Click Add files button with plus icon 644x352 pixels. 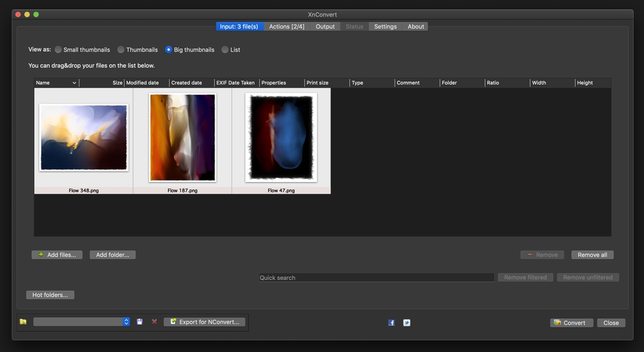pos(57,255)
